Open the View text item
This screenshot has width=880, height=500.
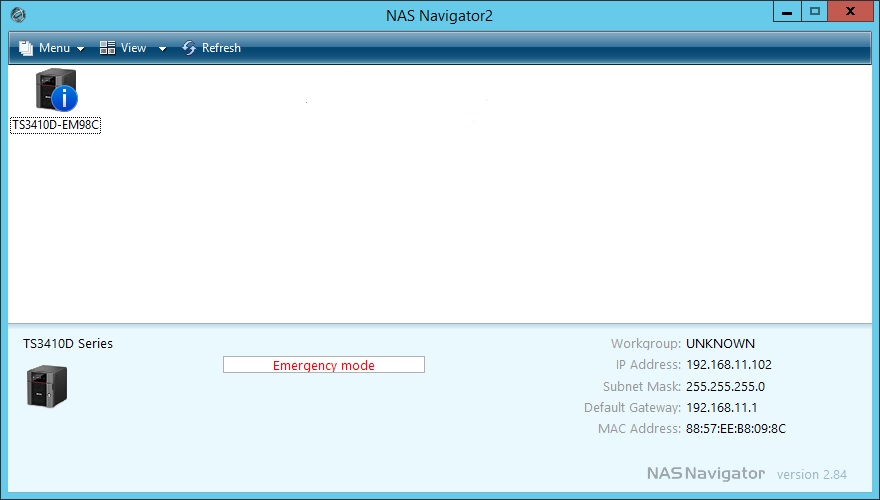click(x=134, y=48)
